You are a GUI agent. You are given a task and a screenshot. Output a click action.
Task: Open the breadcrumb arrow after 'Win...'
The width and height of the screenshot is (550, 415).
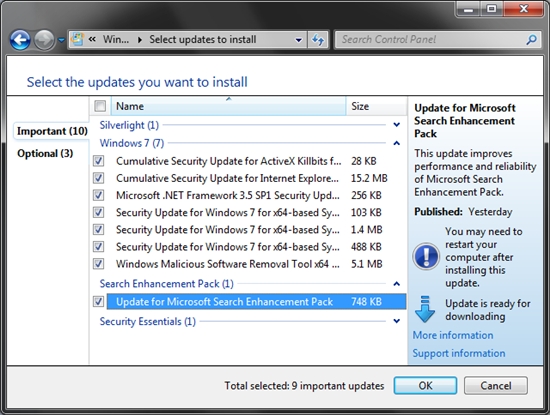click(140, 40)
